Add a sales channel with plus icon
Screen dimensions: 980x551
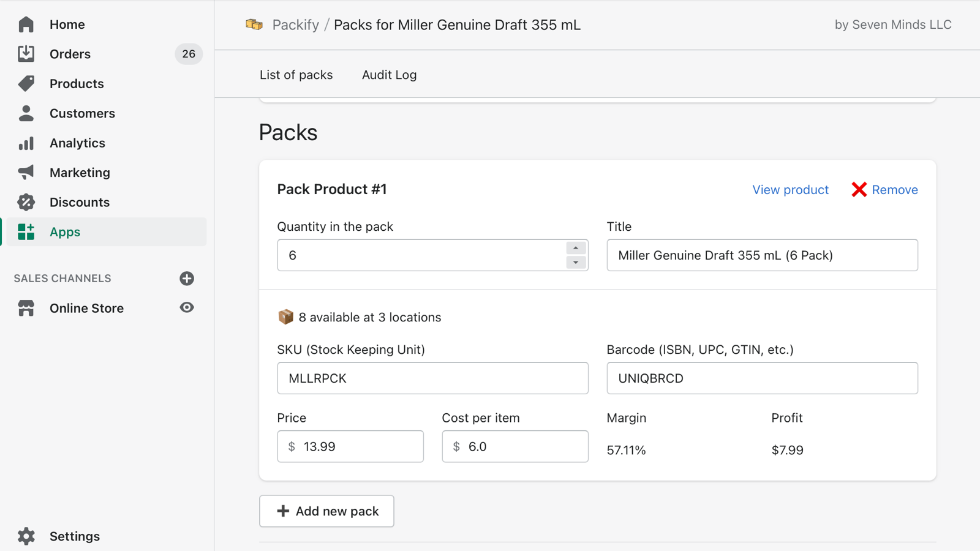pos(187,279)
